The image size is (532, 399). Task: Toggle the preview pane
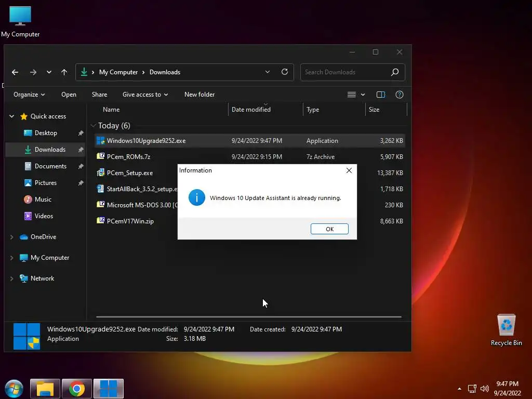pos(381,95)
